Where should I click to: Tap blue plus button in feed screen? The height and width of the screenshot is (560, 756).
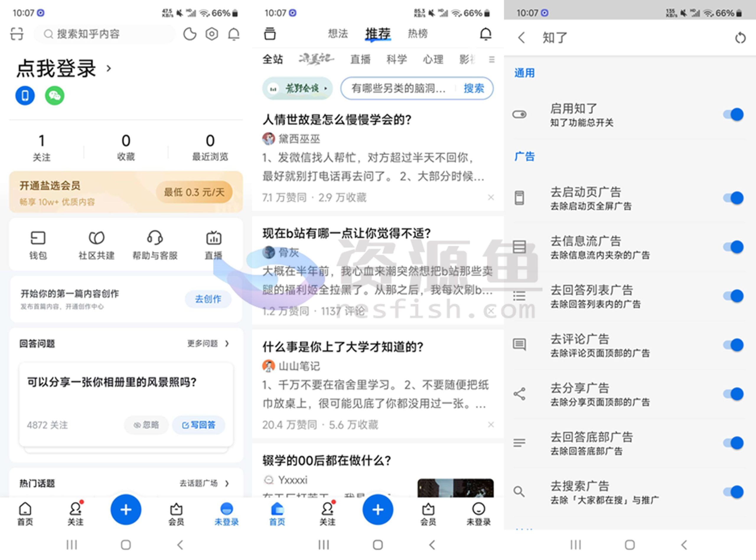coord(378,509)
